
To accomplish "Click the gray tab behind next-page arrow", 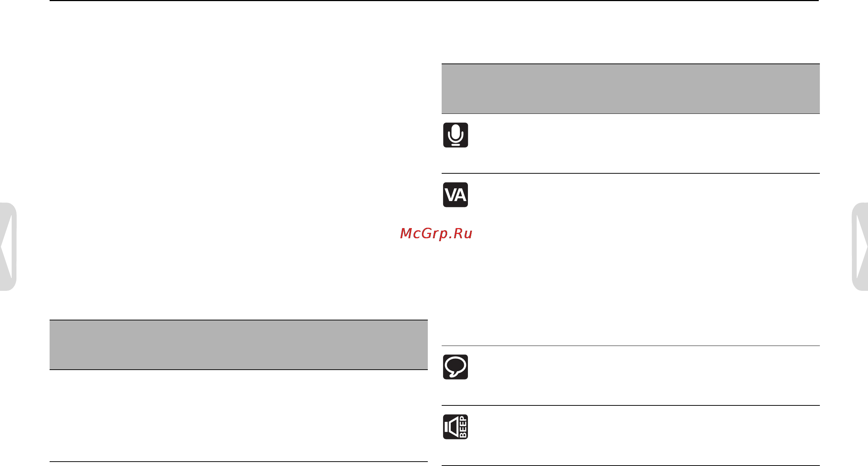I will click(x=860, y=247).
